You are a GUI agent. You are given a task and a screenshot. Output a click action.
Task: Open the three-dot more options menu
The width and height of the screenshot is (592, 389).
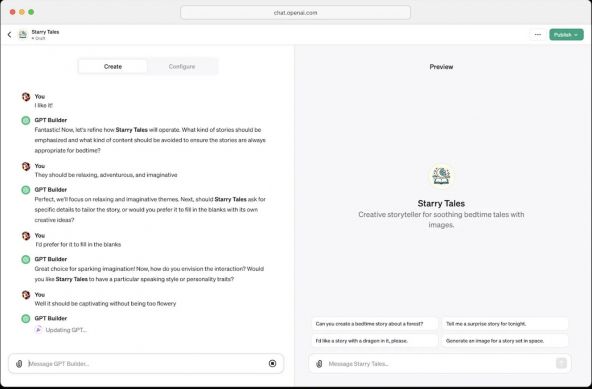point(538,35)
